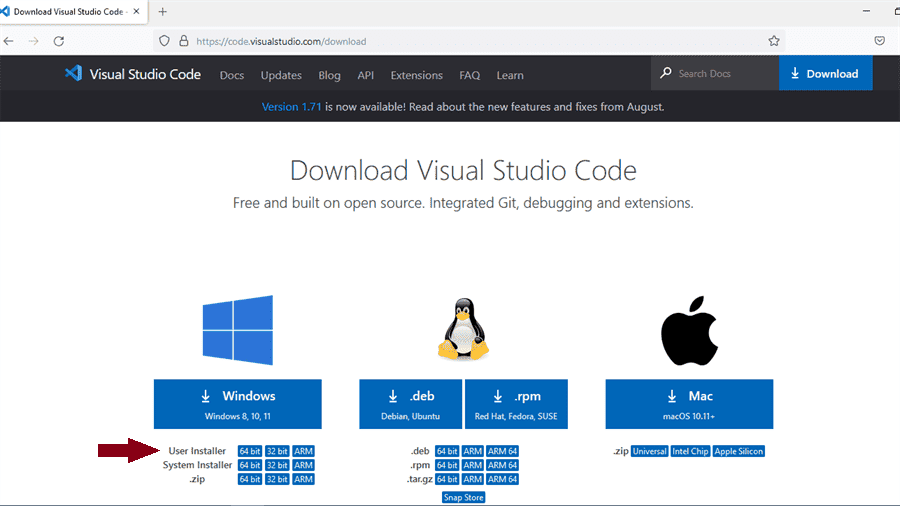
Task: Minimize the browser window
Action: pos(866,11)
